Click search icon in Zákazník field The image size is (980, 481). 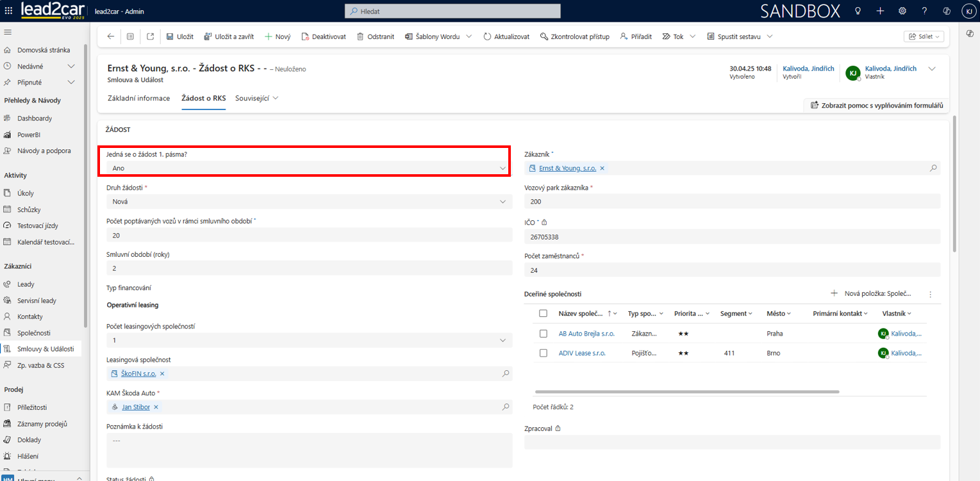933,168
